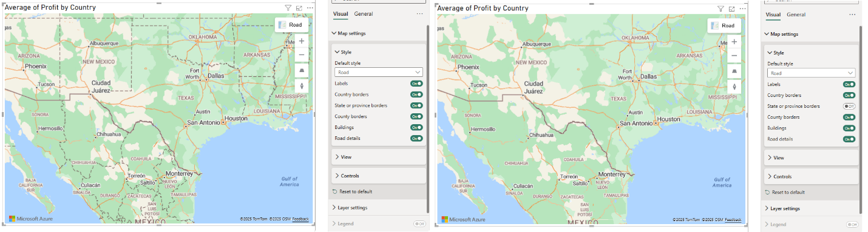
Task: Open more options ellipsis above map without state borders
Action: (x=743, y=9)
